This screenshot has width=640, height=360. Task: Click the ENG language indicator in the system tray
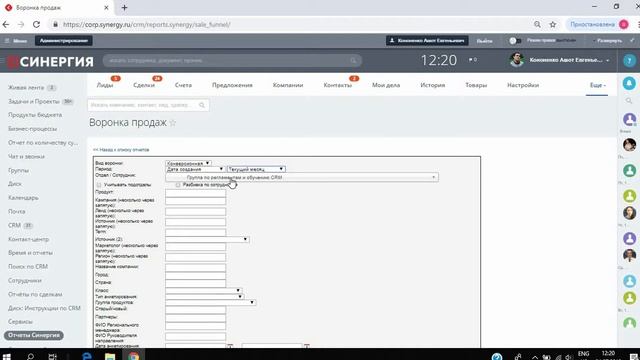tap(583, 353)
